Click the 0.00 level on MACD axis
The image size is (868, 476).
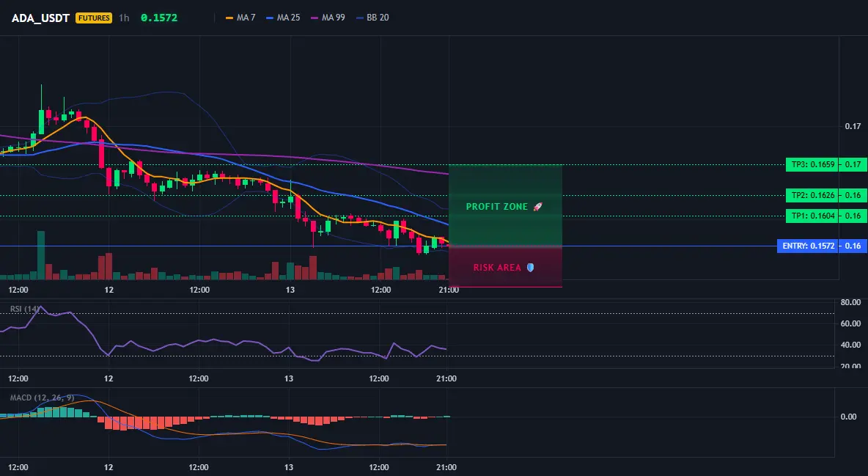coord(848,417)
